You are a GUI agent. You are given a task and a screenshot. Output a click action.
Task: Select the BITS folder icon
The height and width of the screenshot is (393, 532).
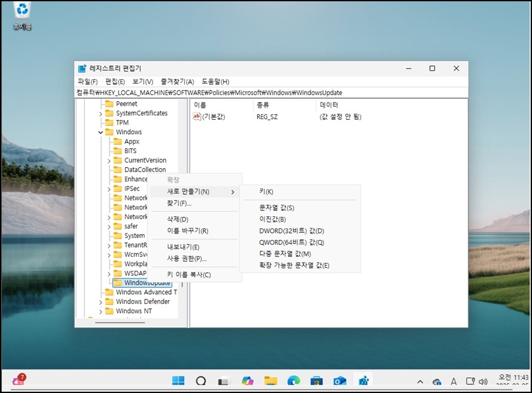click(118, 151)
